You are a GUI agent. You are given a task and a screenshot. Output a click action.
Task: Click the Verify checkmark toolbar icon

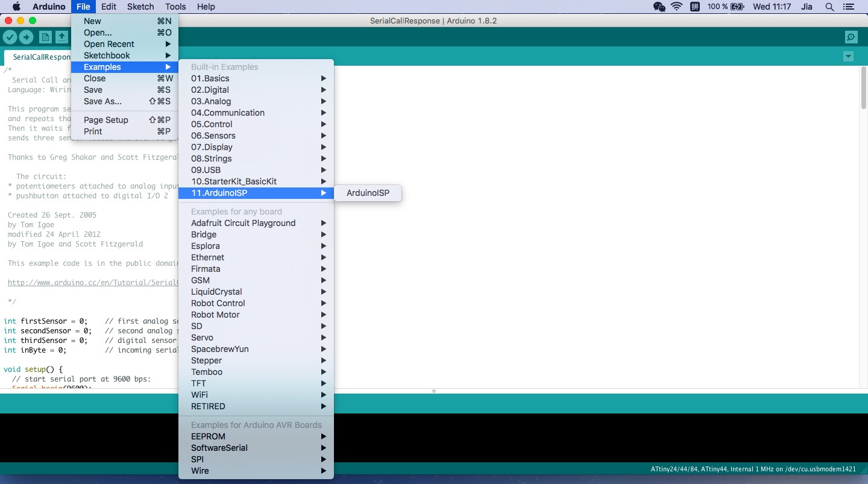pos(10,37)
